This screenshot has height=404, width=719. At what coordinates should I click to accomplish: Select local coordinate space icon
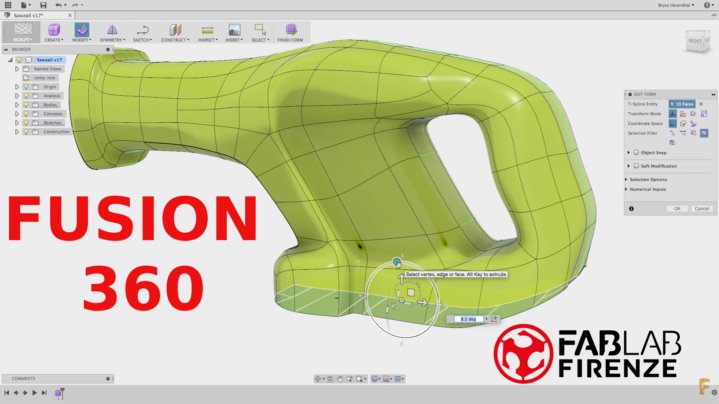(693, 124)
